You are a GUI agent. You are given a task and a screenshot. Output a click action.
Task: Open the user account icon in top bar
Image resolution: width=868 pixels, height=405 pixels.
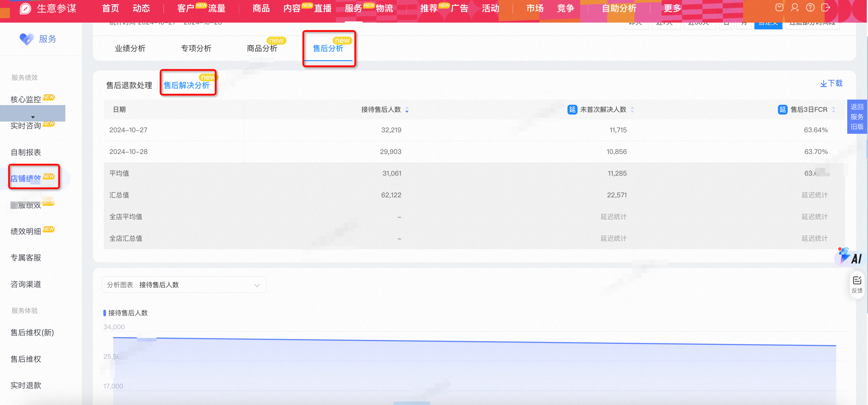(x=794, y=7)
